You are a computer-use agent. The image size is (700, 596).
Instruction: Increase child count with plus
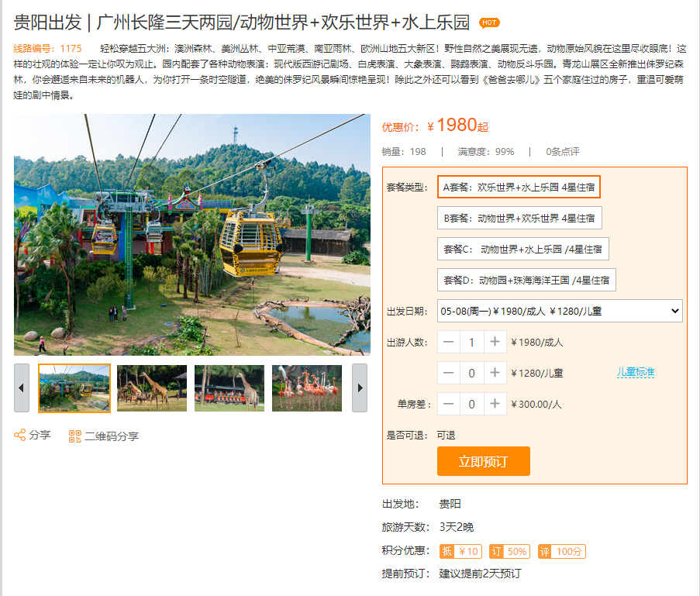(x=495, y=373)
